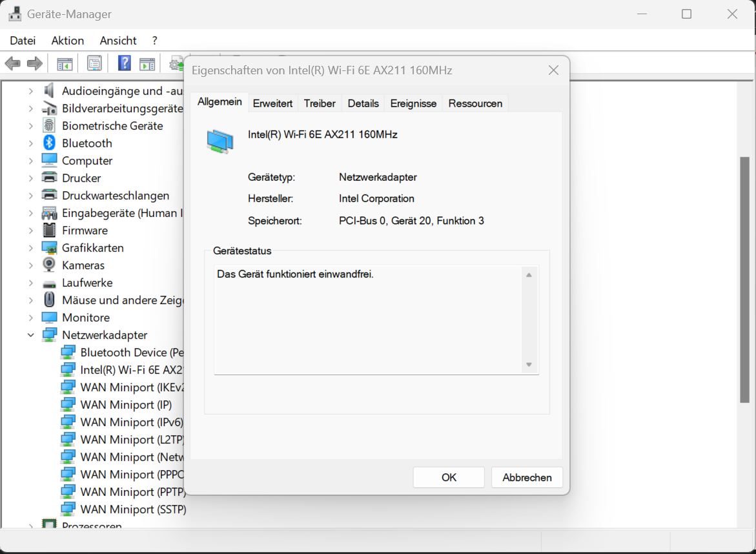Click the Kameras webcam icon
756x554 pixels.
click(49, 265)
